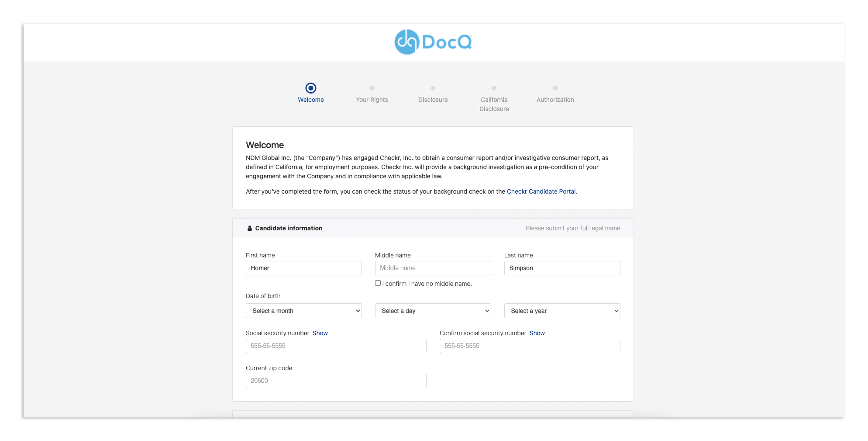
Task: Click the Confirm social security number input
Action: (x=530, y=346)
